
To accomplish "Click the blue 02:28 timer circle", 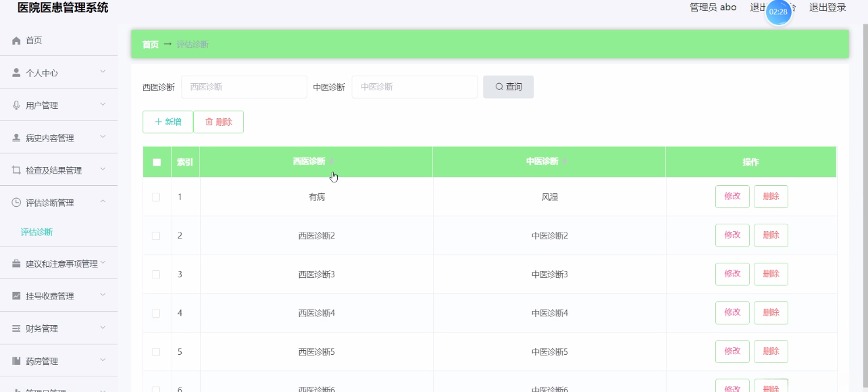I will coord(779,11).
